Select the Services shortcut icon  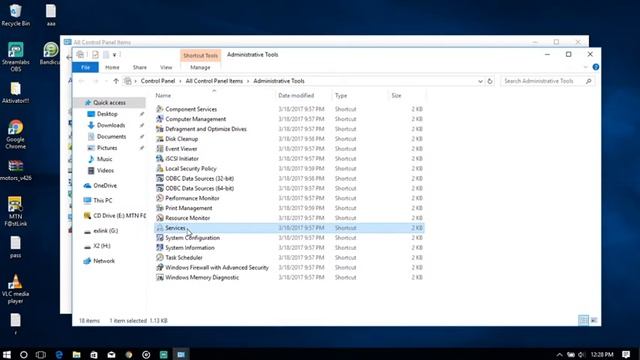(160, 228)
